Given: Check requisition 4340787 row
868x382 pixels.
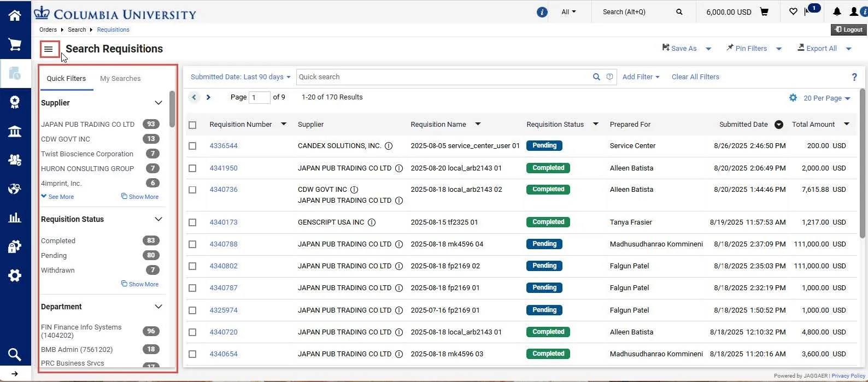Looking at the screenshot, I should tap(192, 288).
